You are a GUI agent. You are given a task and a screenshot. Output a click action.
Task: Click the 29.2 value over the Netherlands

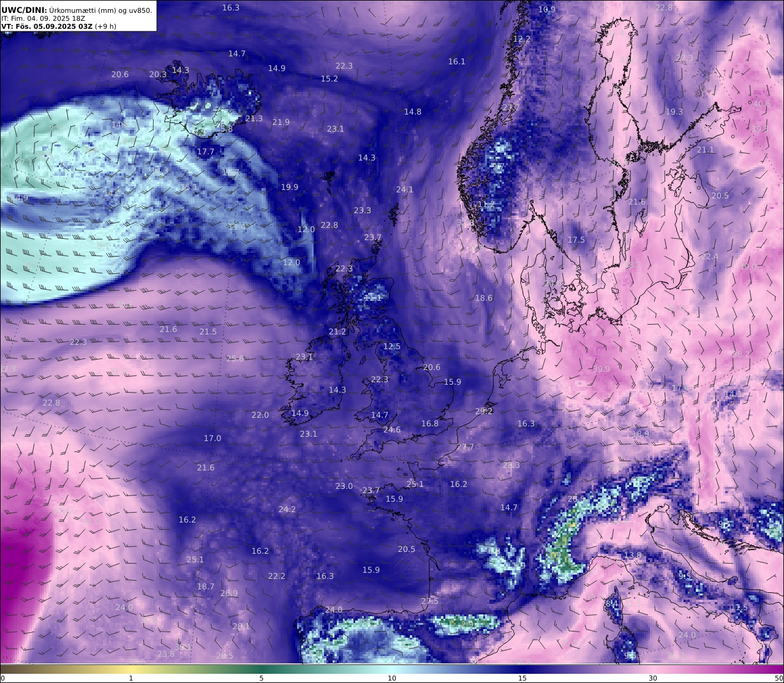(x=484, y=411)
